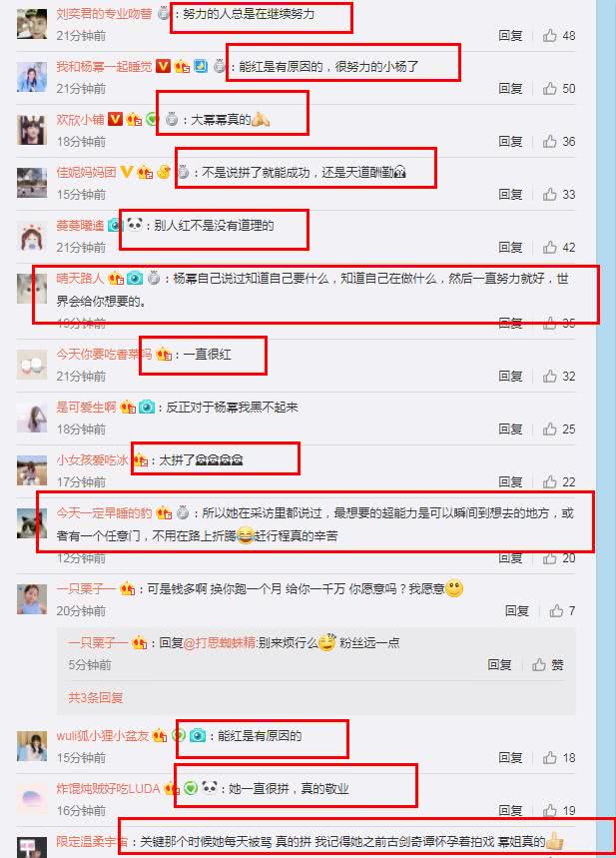616x858 pixels.
Task: Click 我和杨幂一起睡觉 avatar thumbnail
Action: pos(32,77)
